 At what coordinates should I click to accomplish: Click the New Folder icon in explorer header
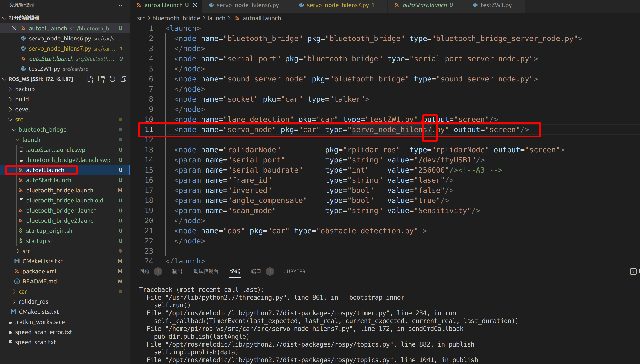click(101, 79)
